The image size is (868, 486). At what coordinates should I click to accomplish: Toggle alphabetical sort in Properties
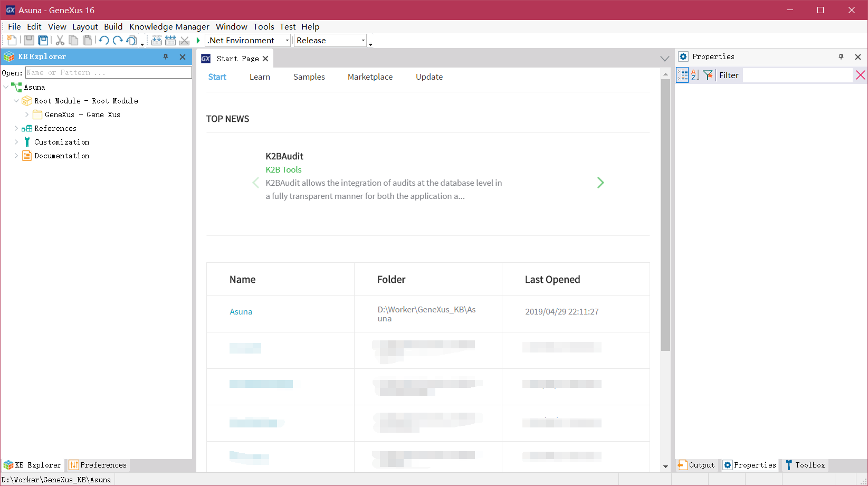(x=695, y=75)
